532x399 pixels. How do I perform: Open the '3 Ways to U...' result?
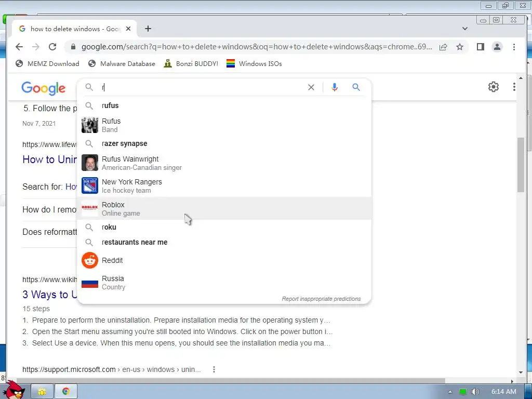50,295
